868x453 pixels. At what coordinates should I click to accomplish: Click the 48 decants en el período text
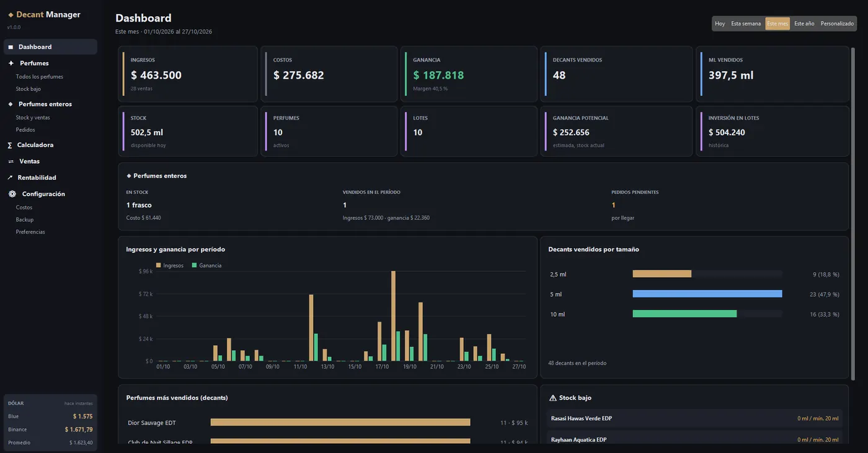coord(577,363)
